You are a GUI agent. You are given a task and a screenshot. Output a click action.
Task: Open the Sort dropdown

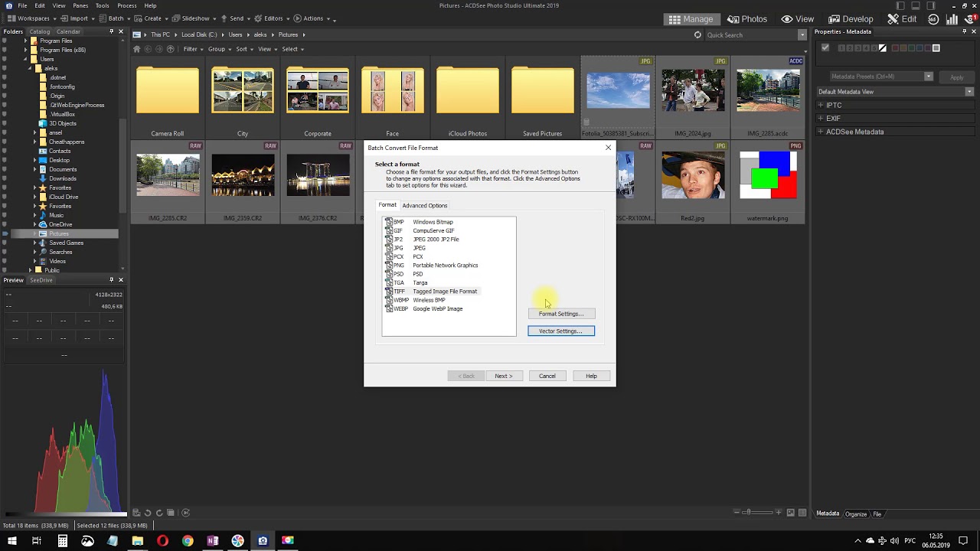pos(243,49)
